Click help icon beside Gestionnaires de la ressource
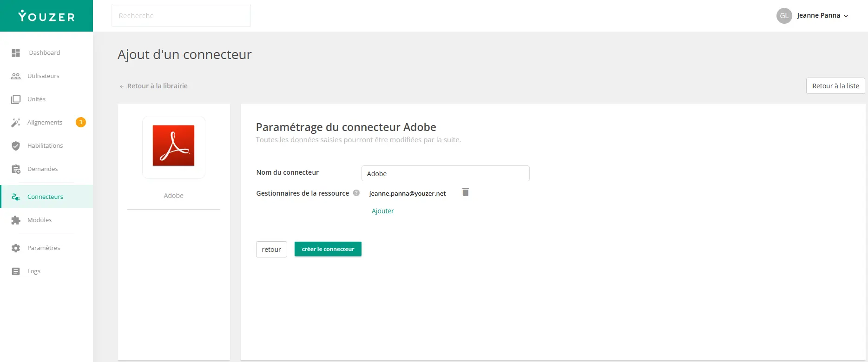This screenshot has height=362, width=868. pos(356,193)
